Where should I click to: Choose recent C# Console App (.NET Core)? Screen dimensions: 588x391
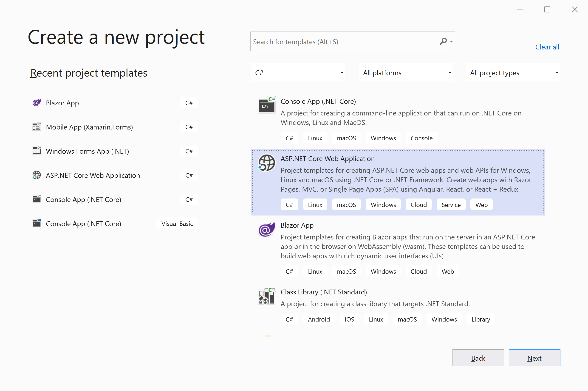[83, 199]
